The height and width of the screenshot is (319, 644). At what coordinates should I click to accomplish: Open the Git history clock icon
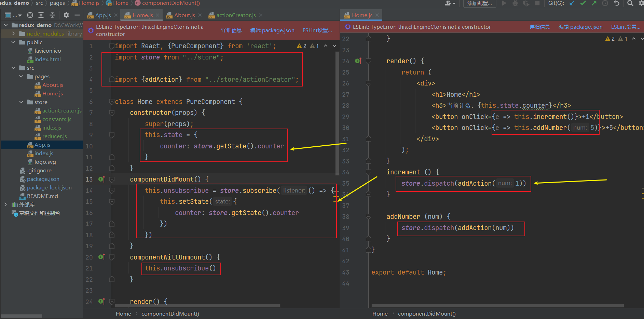[605, 3]
